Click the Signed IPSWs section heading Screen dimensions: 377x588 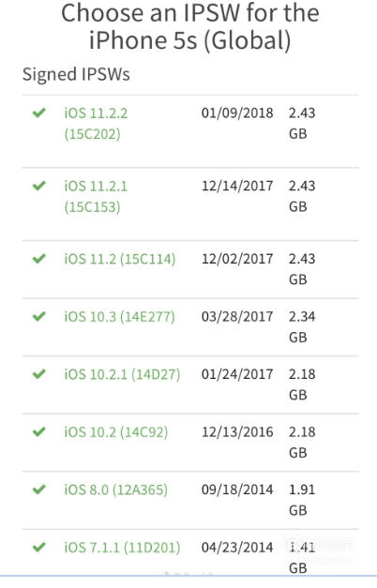point(76,74)
